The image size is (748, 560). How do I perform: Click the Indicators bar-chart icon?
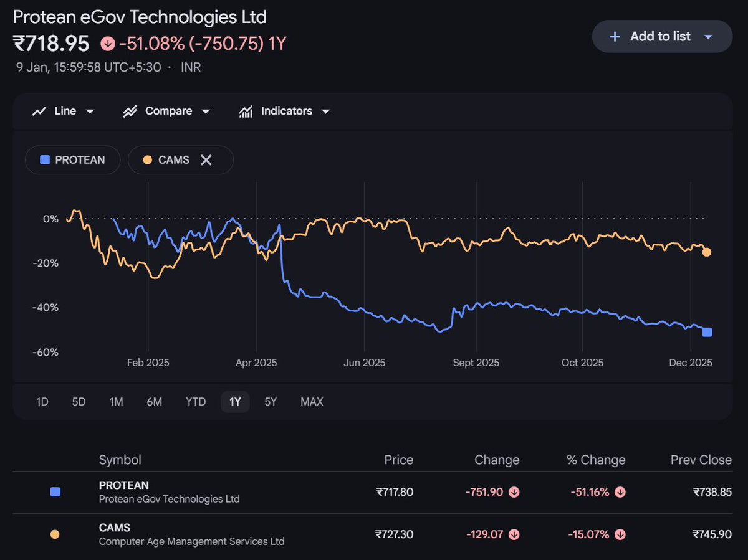246,112
